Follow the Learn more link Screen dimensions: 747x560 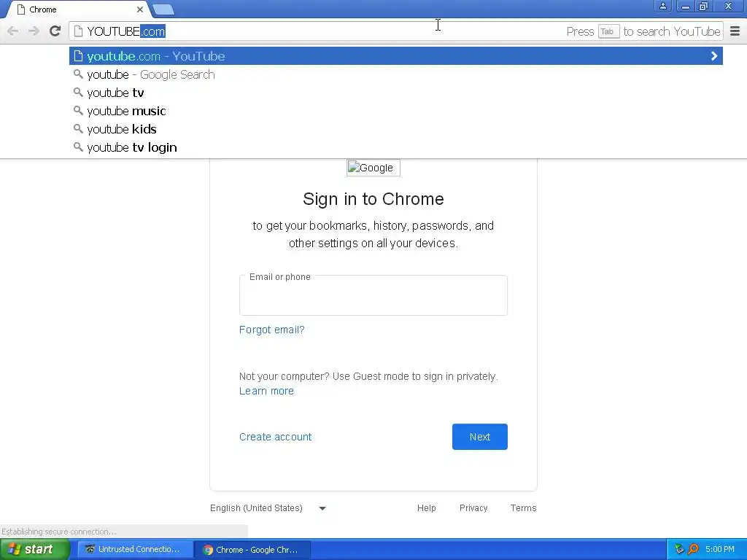click(x=266, y=391)
